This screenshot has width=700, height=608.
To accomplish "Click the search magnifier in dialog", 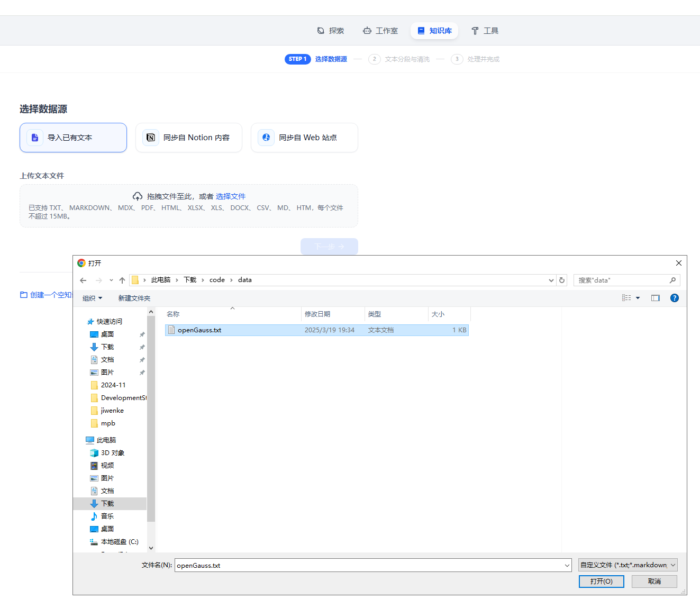I will tap(672, 280).
